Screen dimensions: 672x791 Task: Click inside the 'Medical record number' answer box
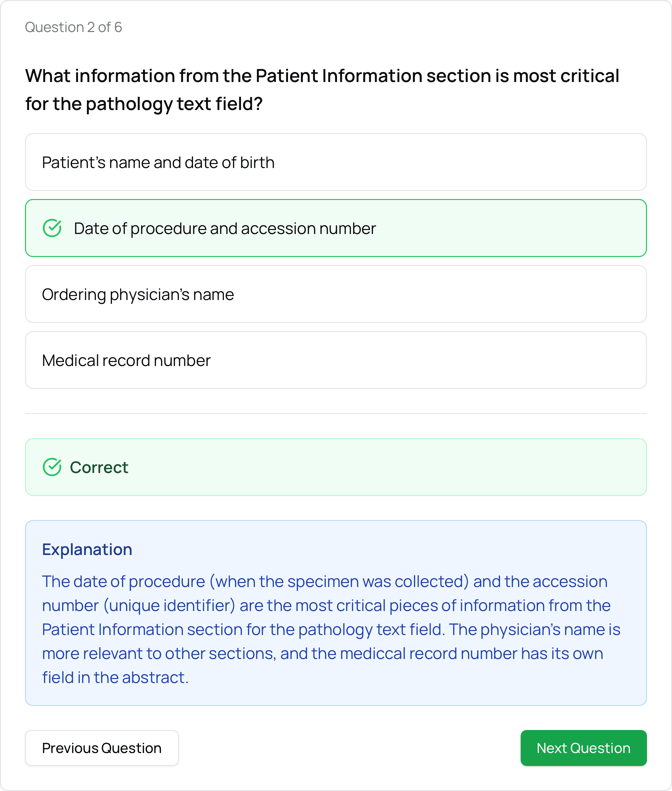[336, 360]
